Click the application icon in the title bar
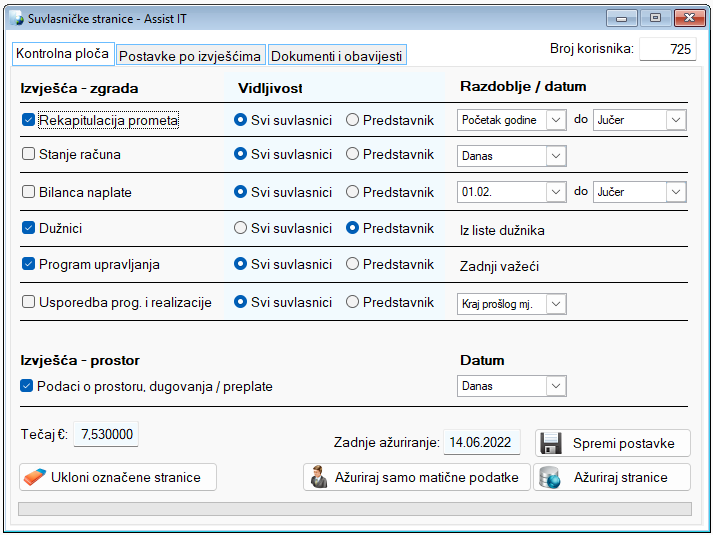This screenshot has height=535, width=713. tap(16, 17)
